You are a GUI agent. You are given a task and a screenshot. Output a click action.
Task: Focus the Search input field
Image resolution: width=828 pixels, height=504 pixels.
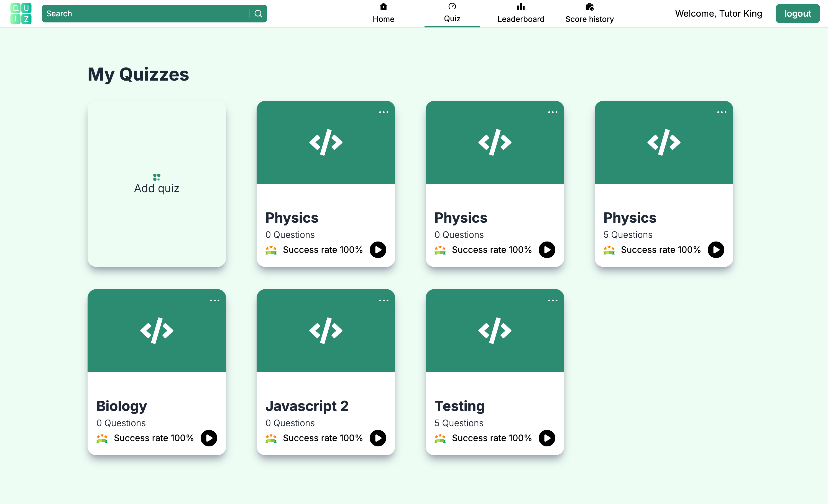click(144, 14)
